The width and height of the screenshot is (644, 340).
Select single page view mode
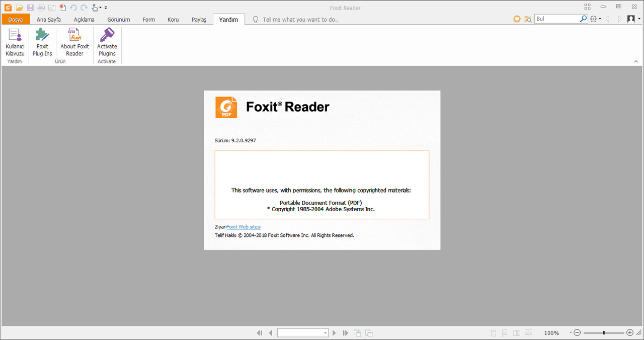click(493, 333)
